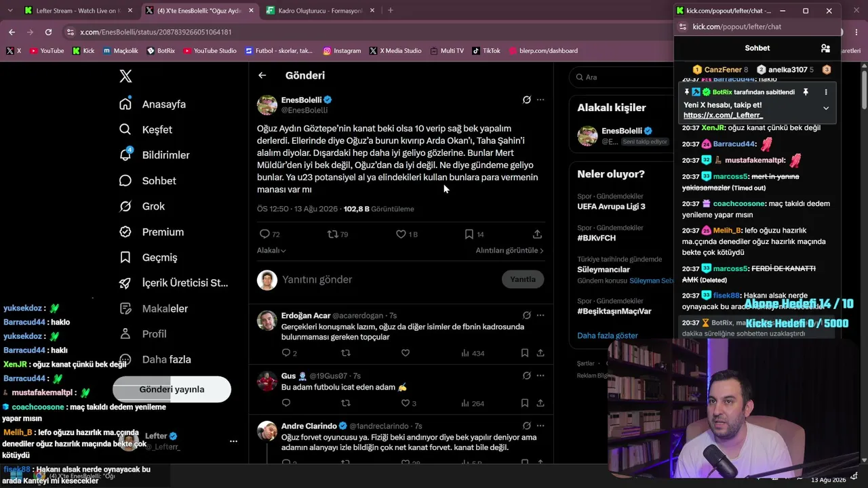Collapse pinned BotRix message chevron in chat
868x488 pixels.
[826, 108]
